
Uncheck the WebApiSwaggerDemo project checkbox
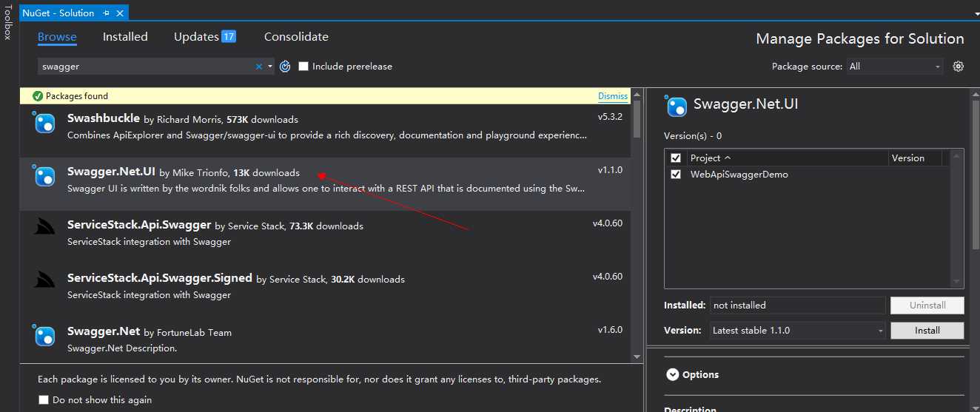[x=676, y=175]
